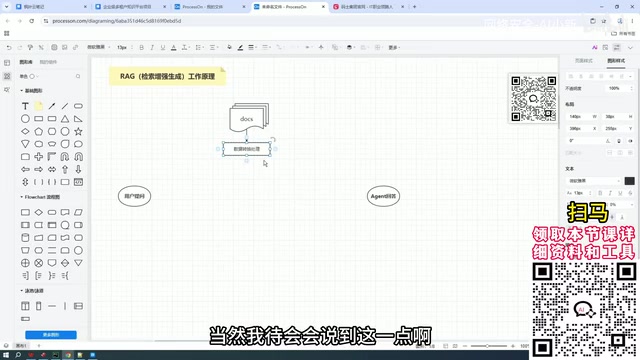Reload the page in browser
The width and height of the screenshot is (640, 360).
point(31,21)
